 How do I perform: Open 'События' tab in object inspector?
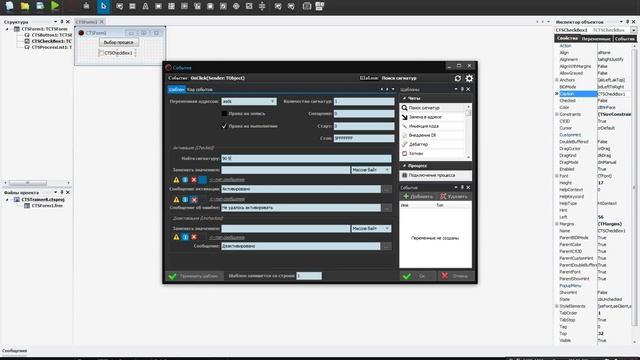(x=624, y=38)
